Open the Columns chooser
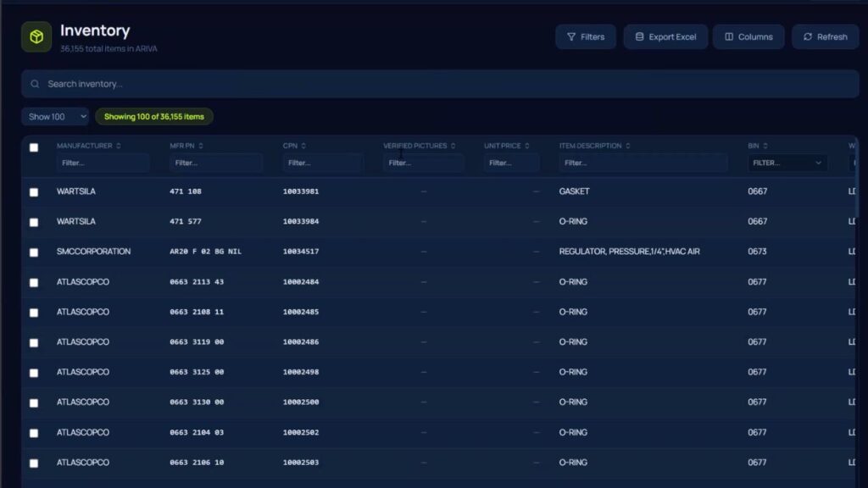The image size is (868, 488). [748, 36]
